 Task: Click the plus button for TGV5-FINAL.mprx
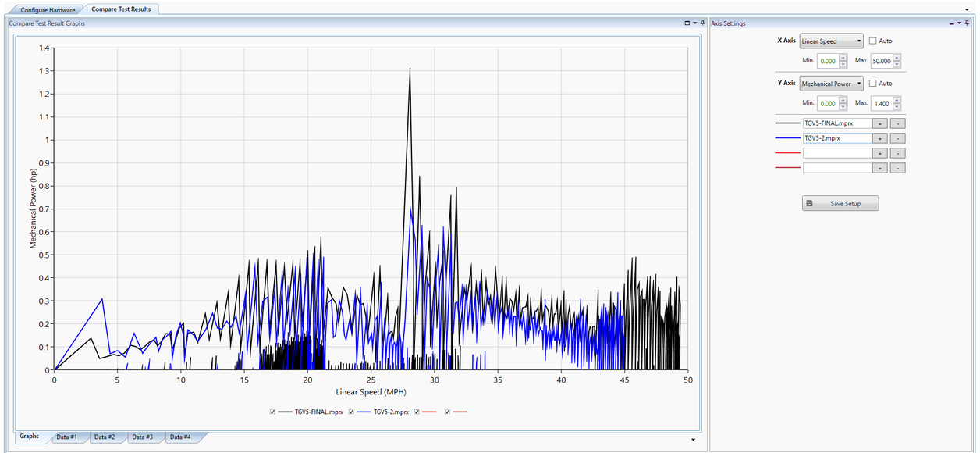[x=880, y=123]
